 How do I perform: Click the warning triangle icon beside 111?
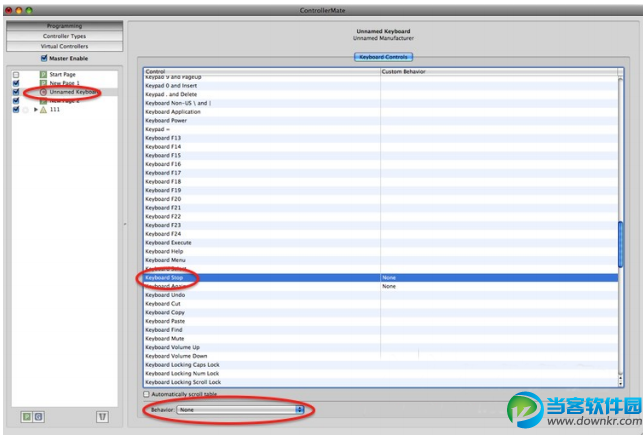(43, 109)
